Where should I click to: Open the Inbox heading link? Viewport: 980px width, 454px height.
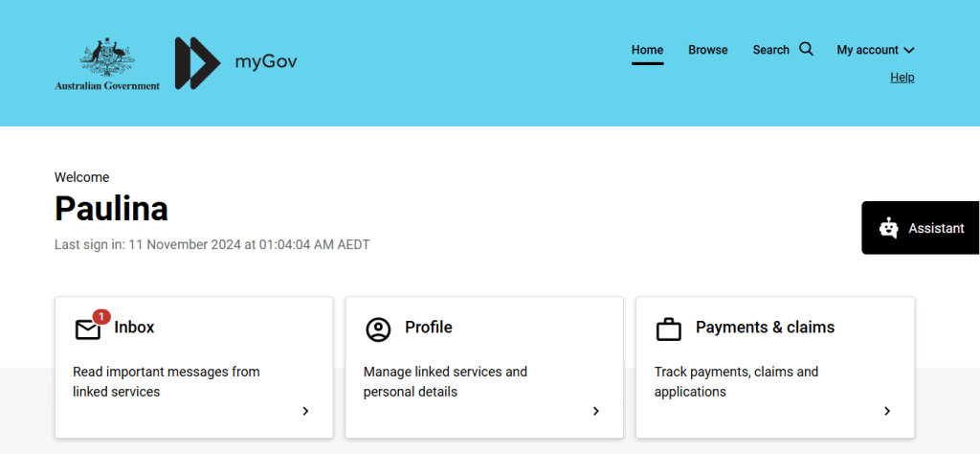click(134, 328)
